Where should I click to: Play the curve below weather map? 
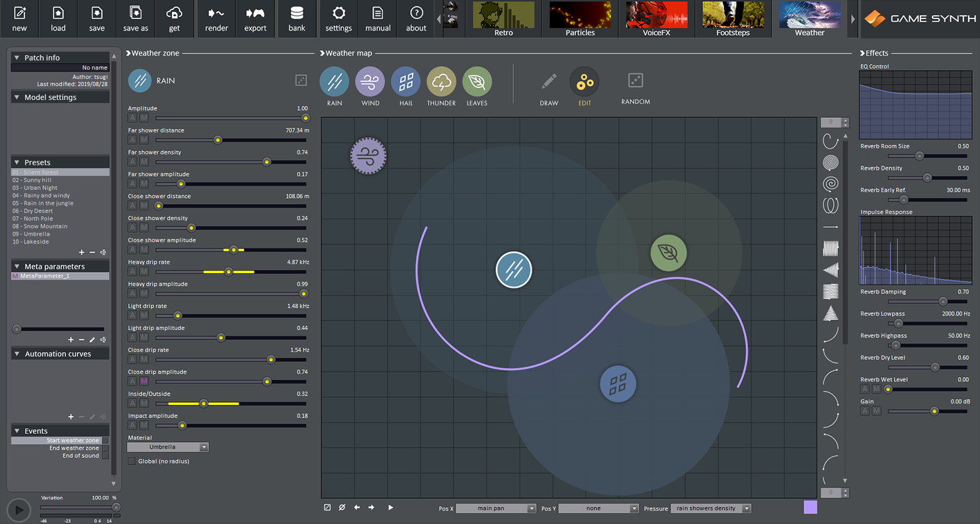[x=391, y=507]
